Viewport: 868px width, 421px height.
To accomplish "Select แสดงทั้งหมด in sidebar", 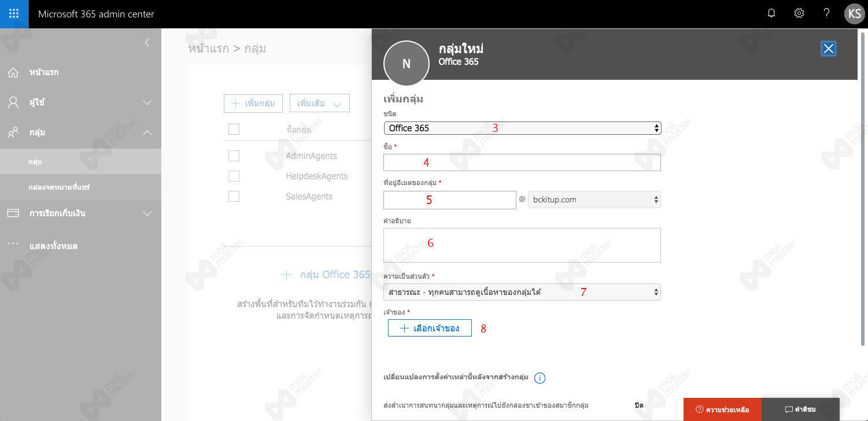I will pyautogui.click(x=53, y=246).
